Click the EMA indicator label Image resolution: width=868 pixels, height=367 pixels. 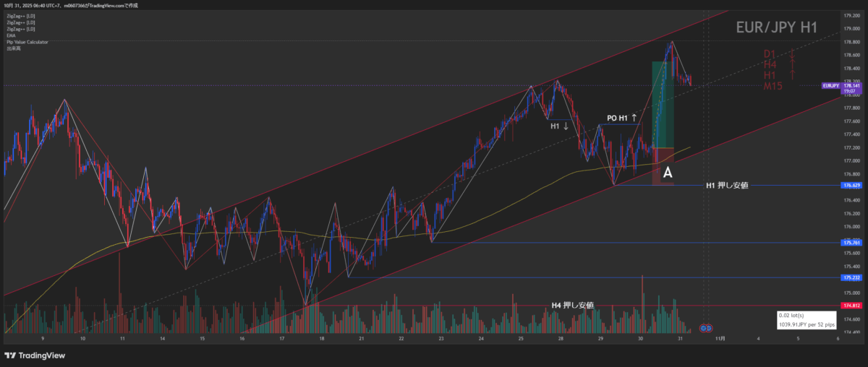tap(9, 35)
